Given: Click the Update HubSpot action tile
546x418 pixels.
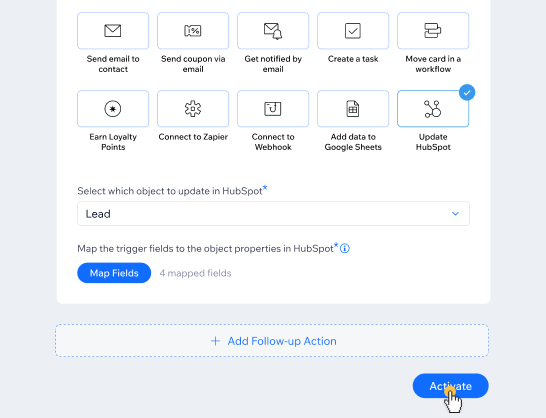Looking at the screenshot, I should tap(433, 109).
